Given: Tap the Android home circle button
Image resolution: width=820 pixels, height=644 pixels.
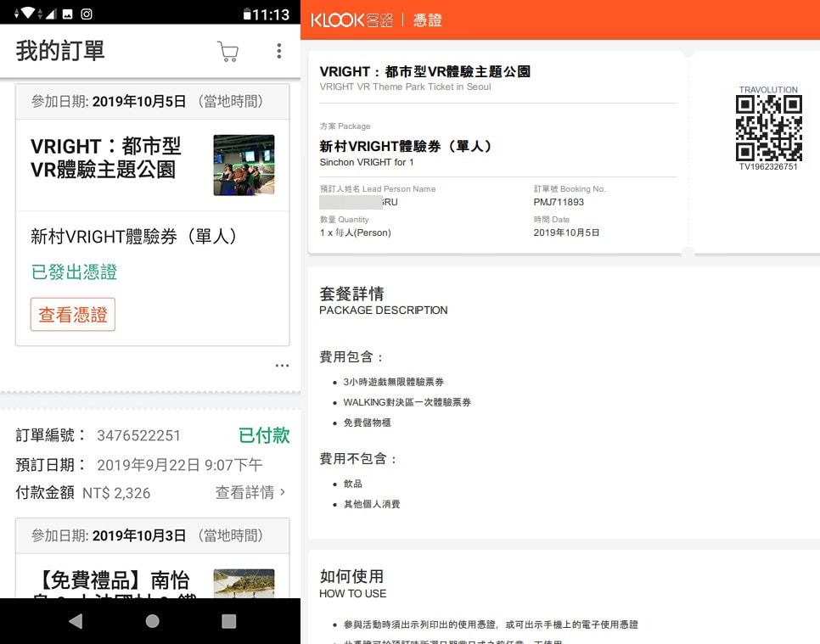Looking at the screenshot, I should coord(152,621).
